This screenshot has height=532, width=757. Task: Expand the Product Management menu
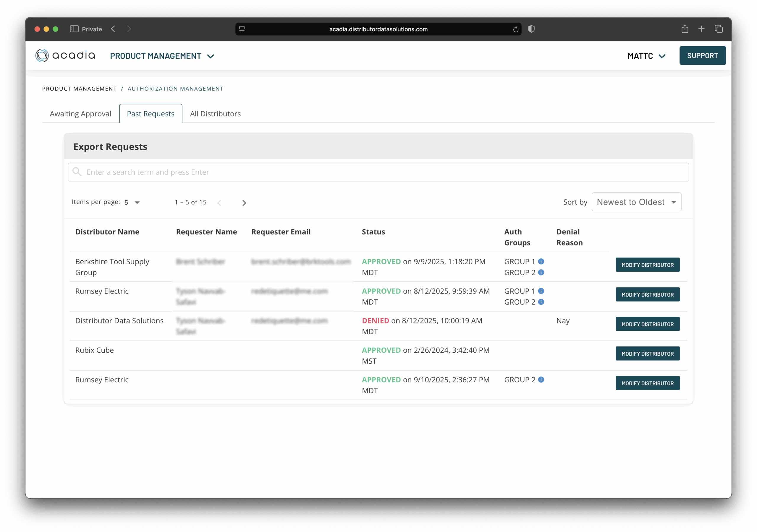pos(162,56)
